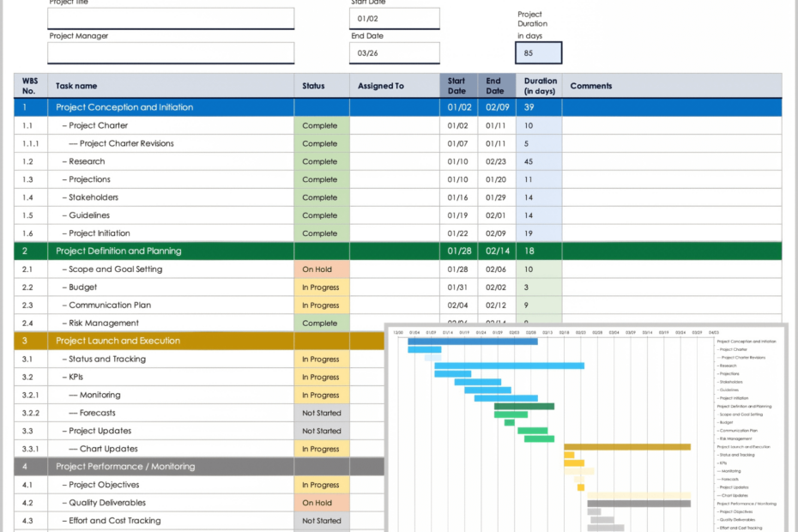
Task: Click the empty Comments cell for Guidelines
Action: click(672, 215)
